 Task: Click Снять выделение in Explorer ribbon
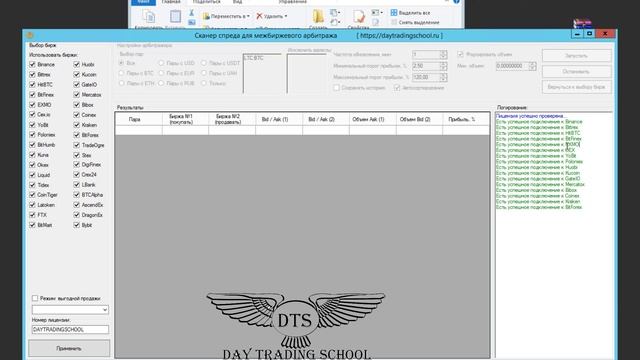pyautogui.click(x=415, y=22)
